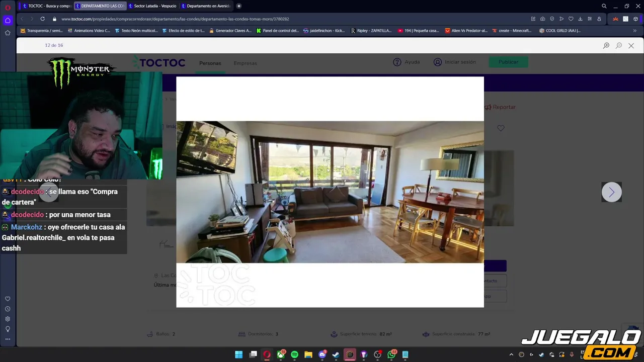Open Generador Claves A... bookmark
Screen dimensions: 644x362
(230, 31)
